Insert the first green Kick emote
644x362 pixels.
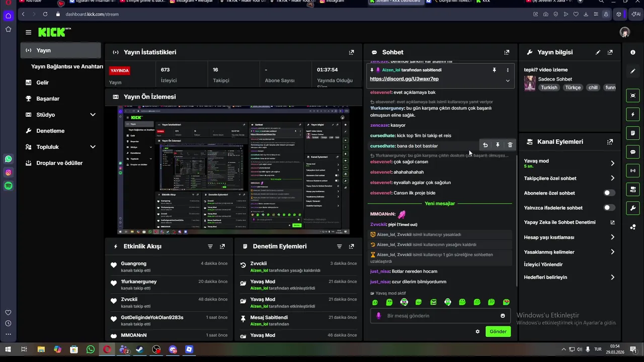click(x=375, y=302)
